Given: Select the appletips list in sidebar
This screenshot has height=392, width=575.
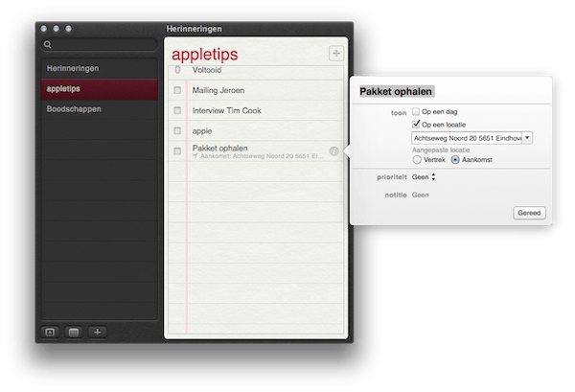Looking at the screenshot, I should (x=100, y=89).
